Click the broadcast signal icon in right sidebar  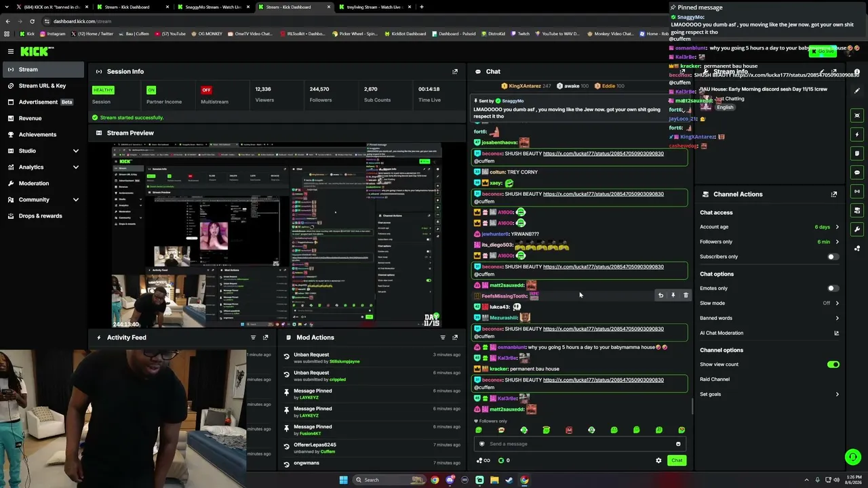(857, 191)
